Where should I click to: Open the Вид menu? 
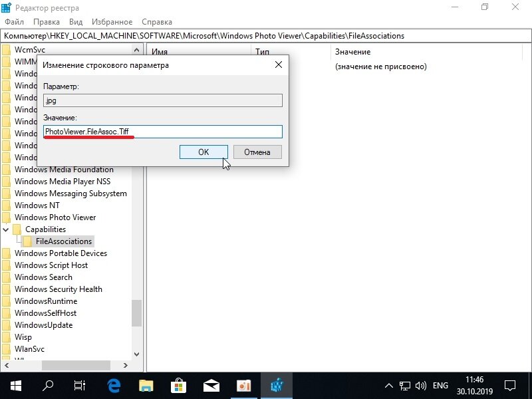[x=76, y=22]
